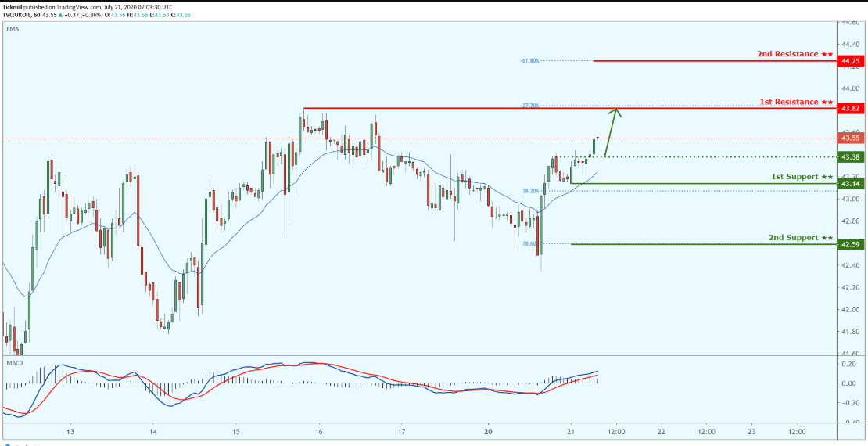Click the green 43.38 price tag
Screen dimensions: 868x446
850,157
